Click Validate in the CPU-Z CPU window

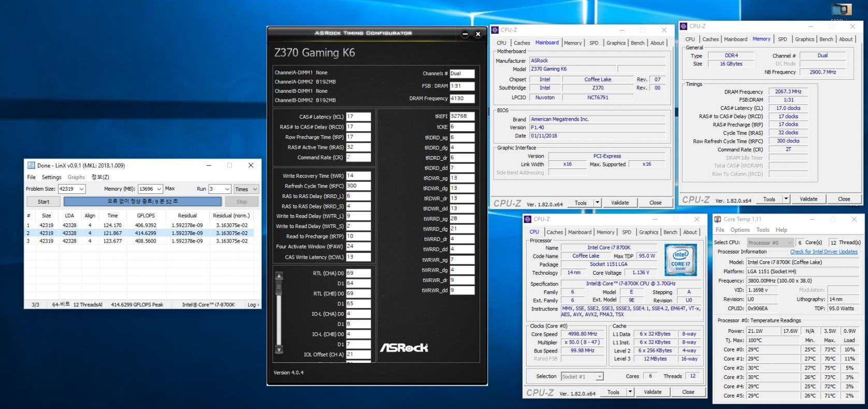coord(653,392)
